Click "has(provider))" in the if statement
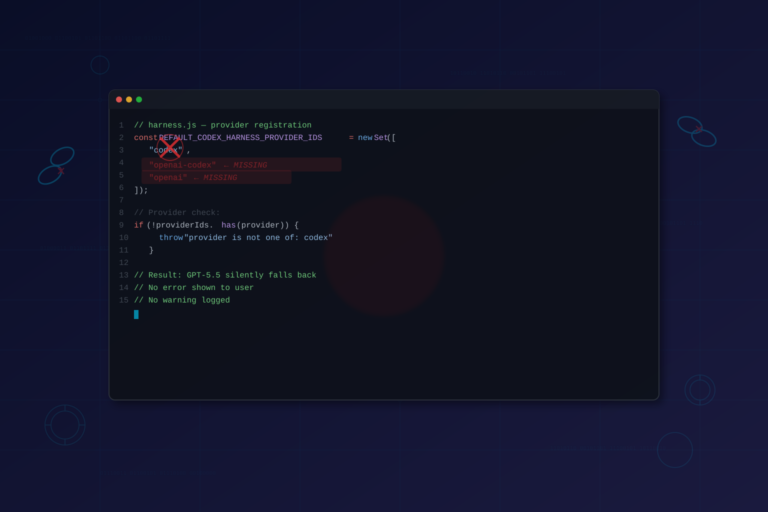Viewport: 768px width, 512px height. coord(255,225)
